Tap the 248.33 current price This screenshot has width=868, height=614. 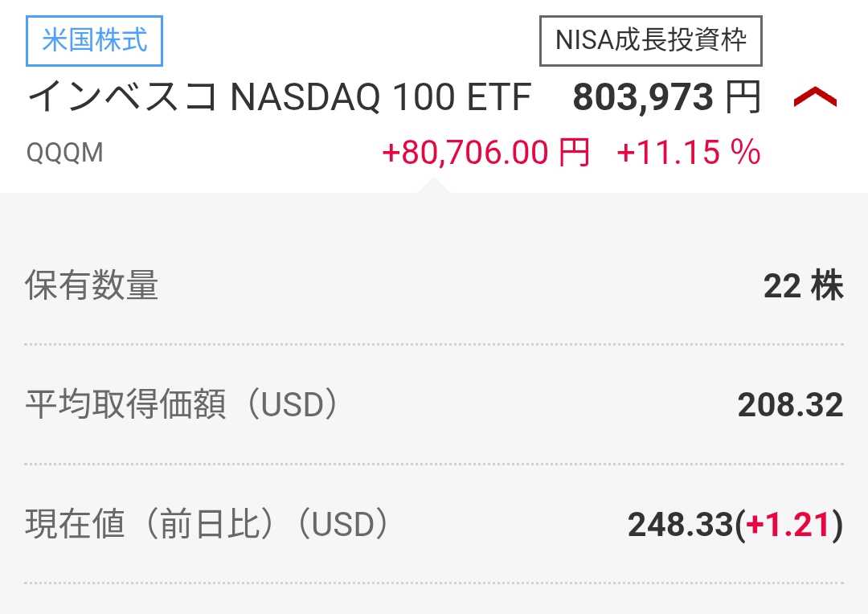(x=680, y=526)
